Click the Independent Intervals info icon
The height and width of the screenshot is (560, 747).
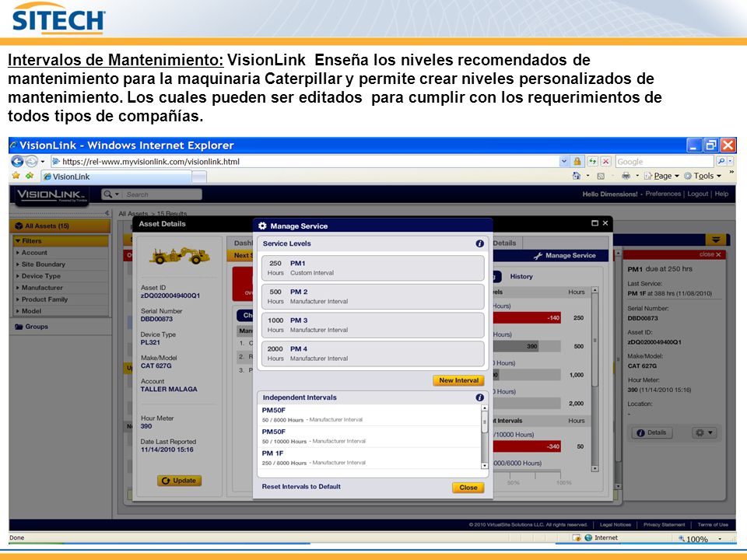click(x=480, y=397)
